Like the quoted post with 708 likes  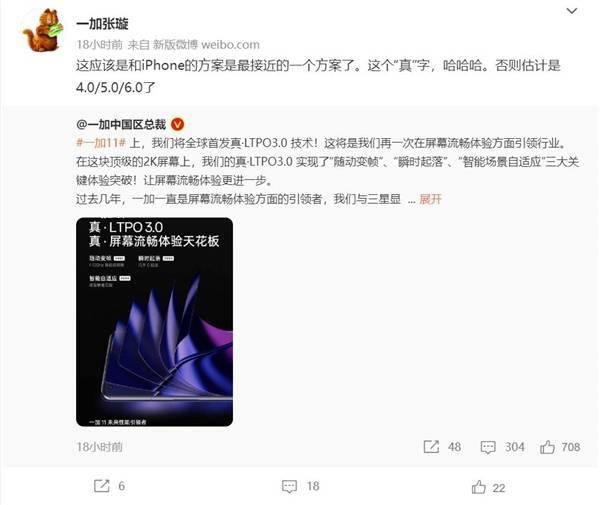pos(547,447)
